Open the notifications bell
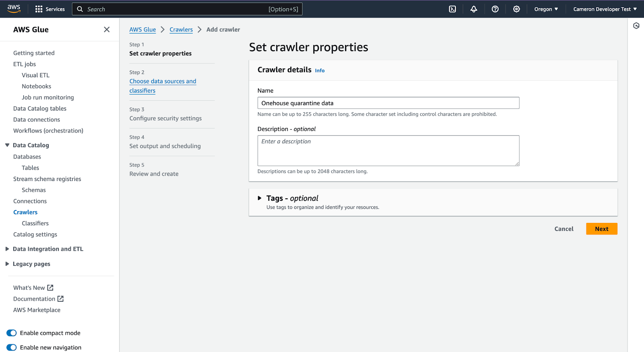 (x=474, y=9)
